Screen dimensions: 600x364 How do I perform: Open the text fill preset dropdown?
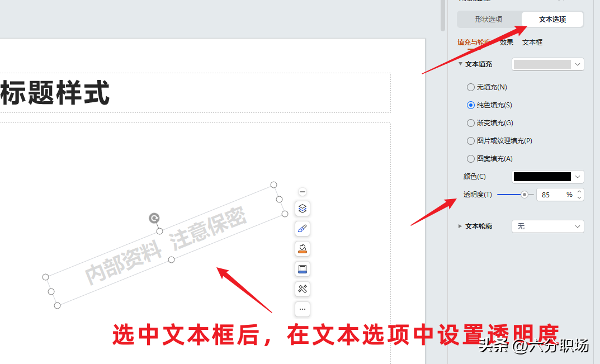point(548,64)
